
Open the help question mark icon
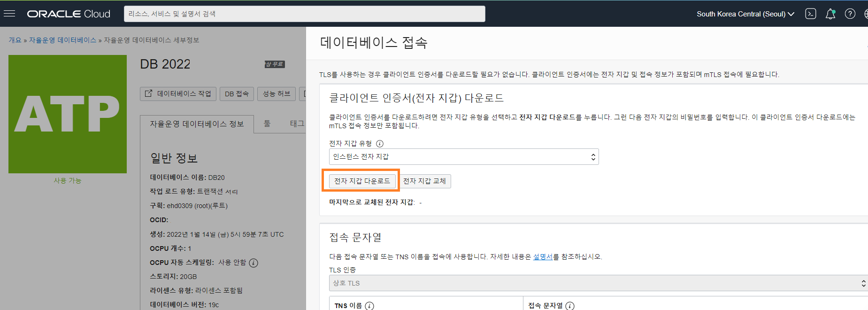pyautogui.click(x=850, y=14)
